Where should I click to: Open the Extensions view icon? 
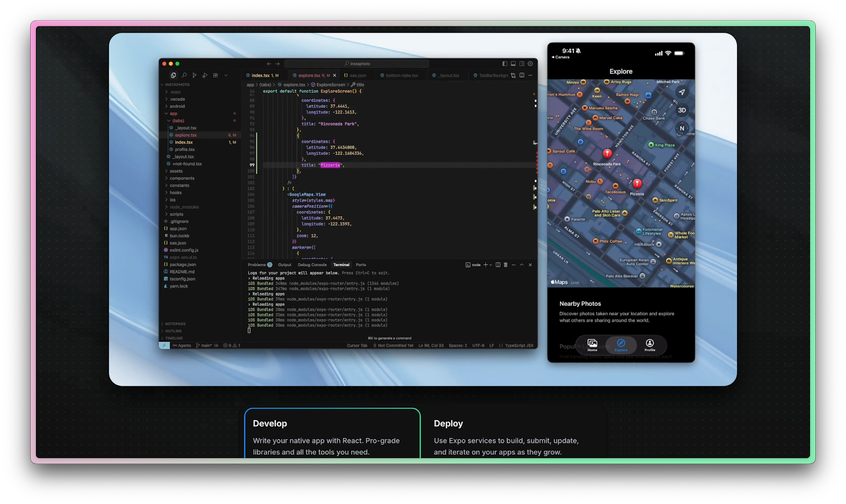[x=216, y=76]
